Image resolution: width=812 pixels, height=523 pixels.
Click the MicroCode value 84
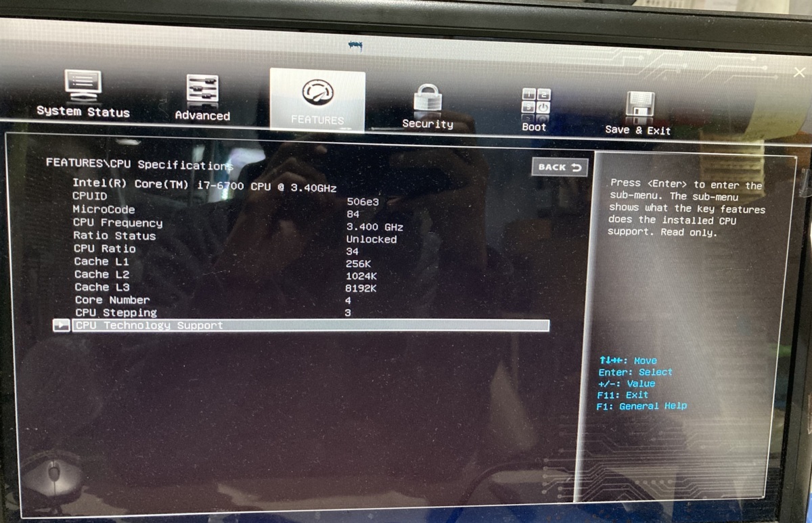353,214
